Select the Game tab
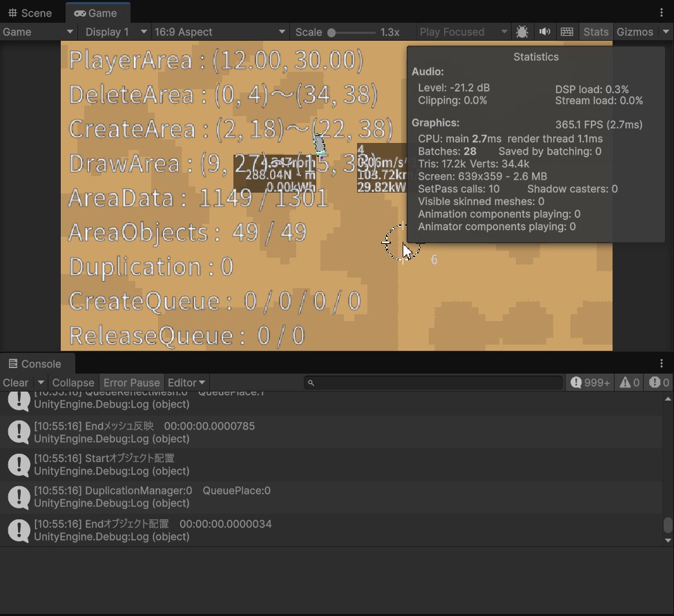The height and width of the screenshot is (616, 674). 97,13
